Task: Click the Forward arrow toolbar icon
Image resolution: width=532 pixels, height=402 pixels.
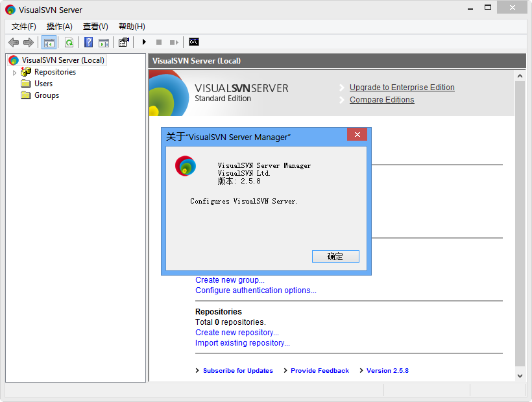Action: tap(28, 42)
